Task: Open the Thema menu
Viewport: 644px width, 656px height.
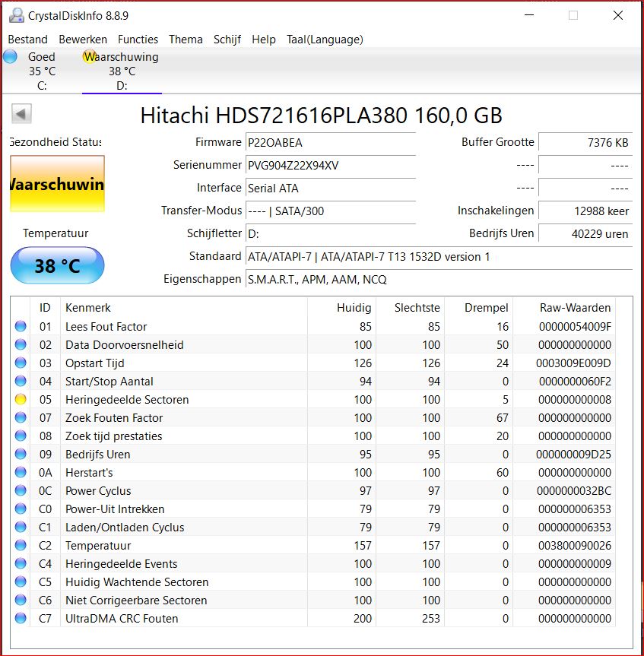Action: coord(186,40)
